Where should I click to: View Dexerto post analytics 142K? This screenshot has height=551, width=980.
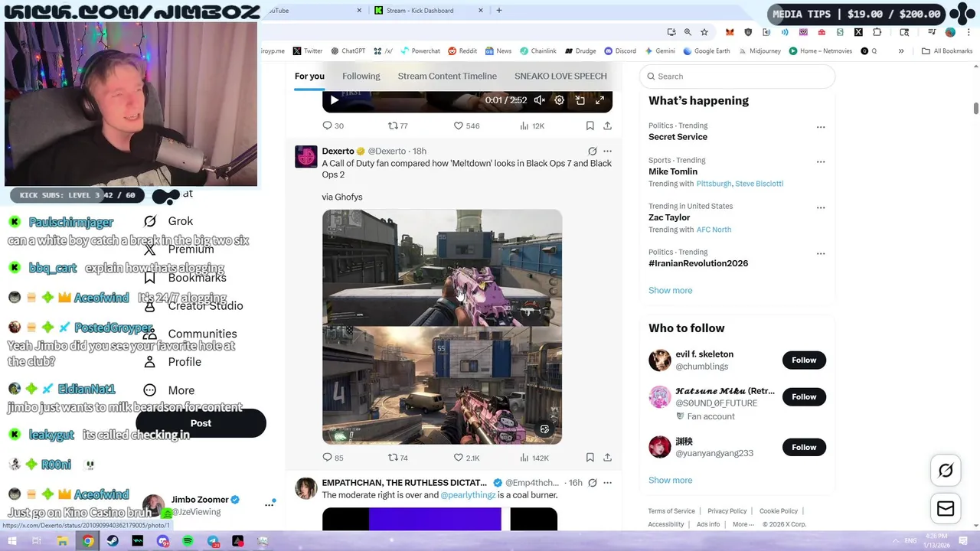coord(534,458)
